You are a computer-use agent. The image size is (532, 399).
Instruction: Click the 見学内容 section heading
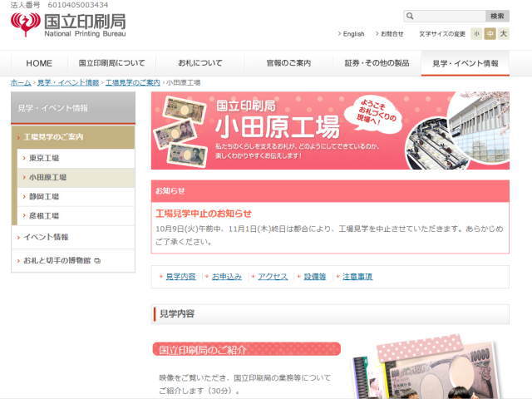[x=330, y=314]
